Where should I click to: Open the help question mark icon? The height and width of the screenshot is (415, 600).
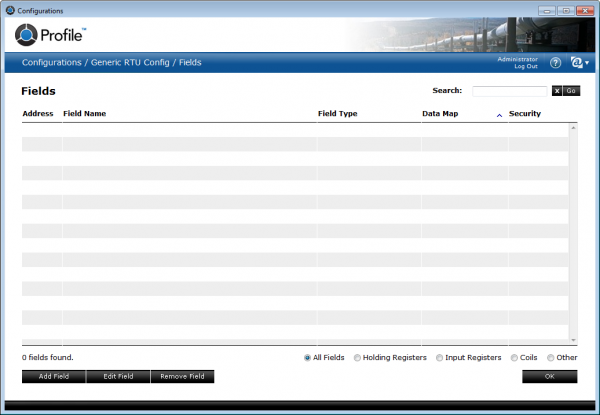[x=555, y=63]
